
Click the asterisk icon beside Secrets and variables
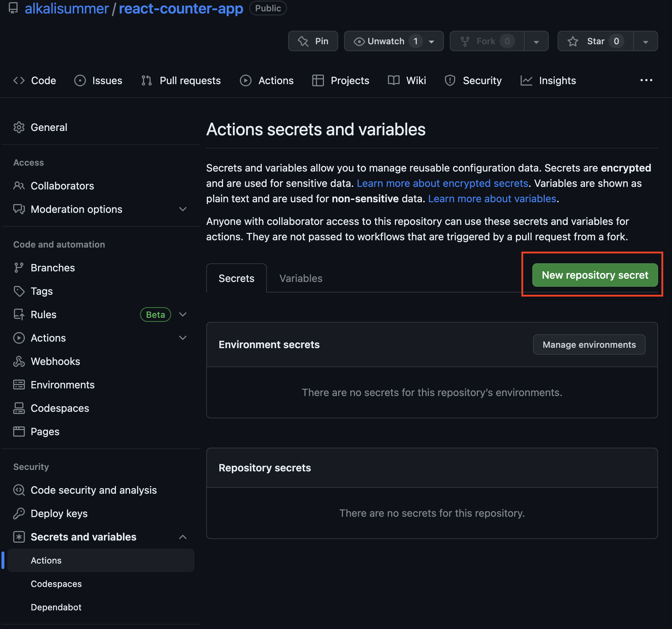click(19, 537)
